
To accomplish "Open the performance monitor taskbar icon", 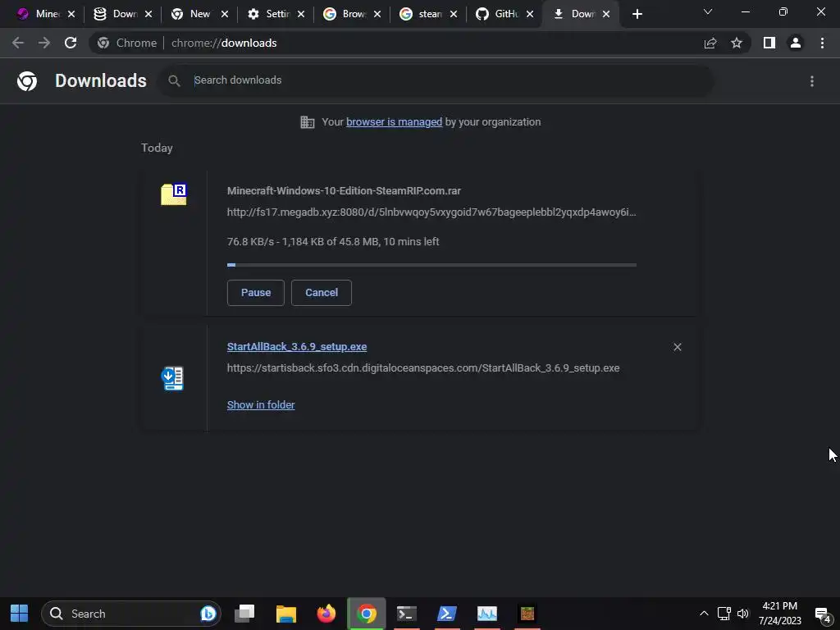I will (487, 614).
